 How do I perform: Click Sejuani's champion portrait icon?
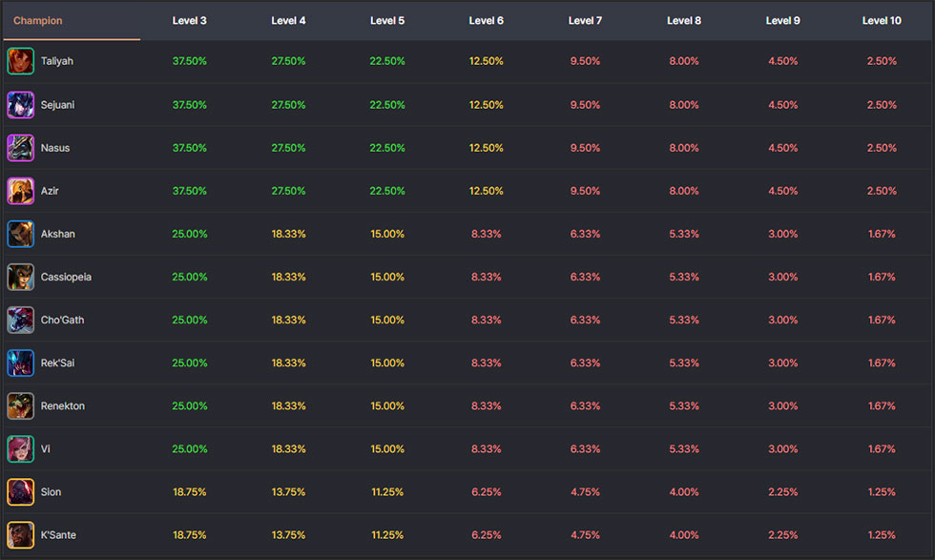(x=20, y=105)
